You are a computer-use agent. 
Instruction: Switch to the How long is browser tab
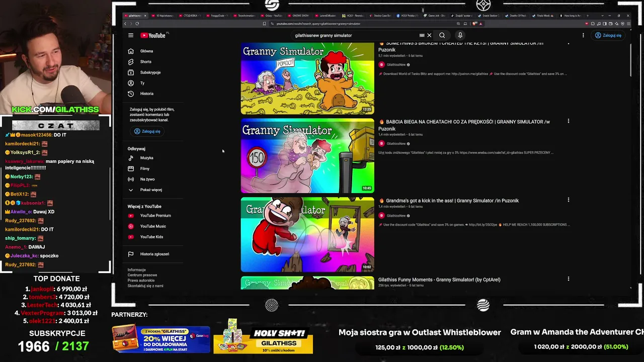tap(570, 16)
